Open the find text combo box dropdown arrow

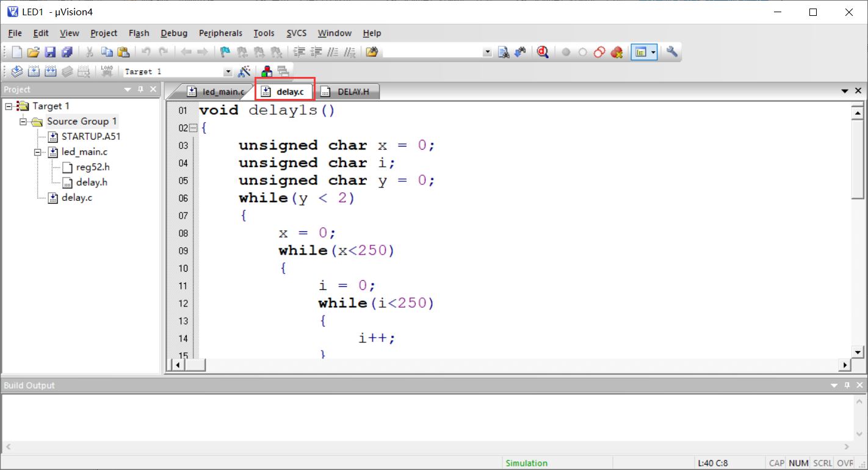click(487, 53)
